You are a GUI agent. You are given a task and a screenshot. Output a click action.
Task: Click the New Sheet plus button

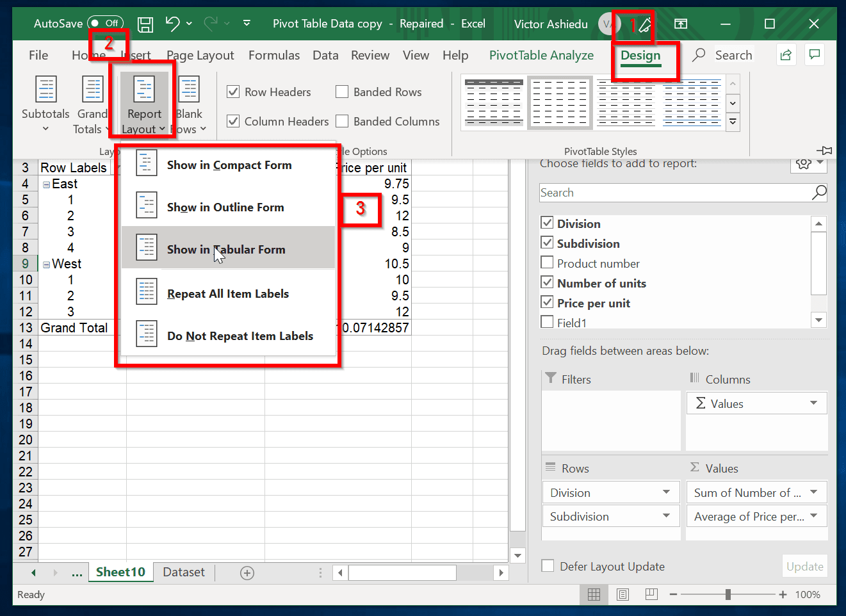[247, 572]
